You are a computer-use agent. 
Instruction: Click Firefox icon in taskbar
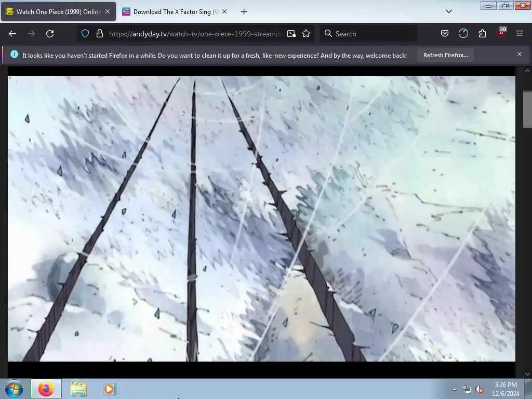[46, 389]
